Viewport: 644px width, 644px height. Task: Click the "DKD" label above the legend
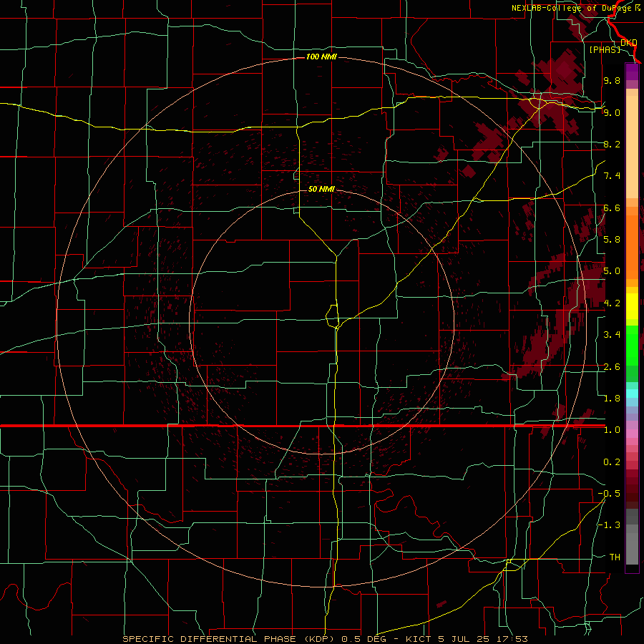click(x=629, y=42)
